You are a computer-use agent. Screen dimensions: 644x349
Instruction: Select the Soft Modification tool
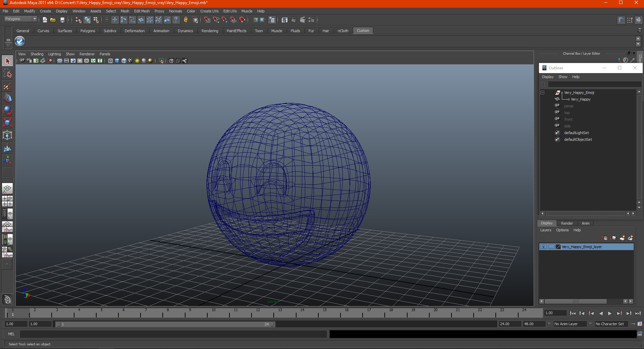(x=7, y=148)
